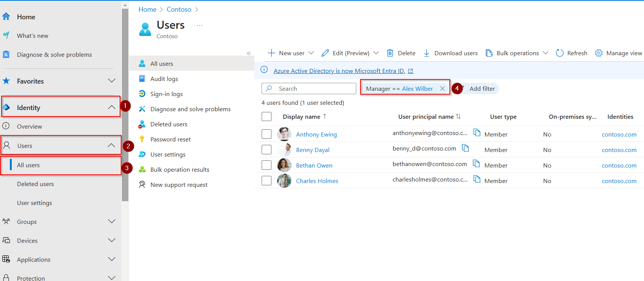Expand the Favorites section chevron
This screenshot has width=644, height=281.
click(112, 81)
